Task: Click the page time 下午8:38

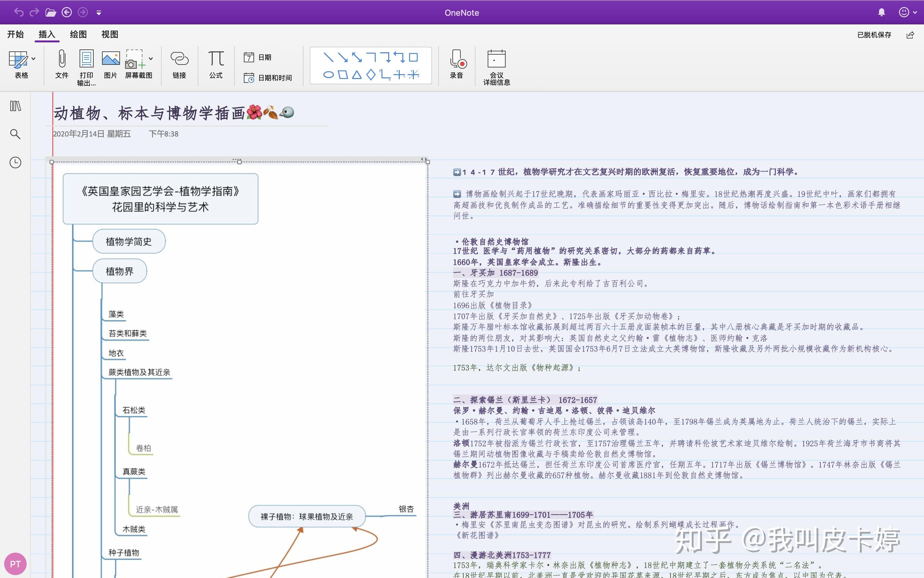Action: (163, 134)
